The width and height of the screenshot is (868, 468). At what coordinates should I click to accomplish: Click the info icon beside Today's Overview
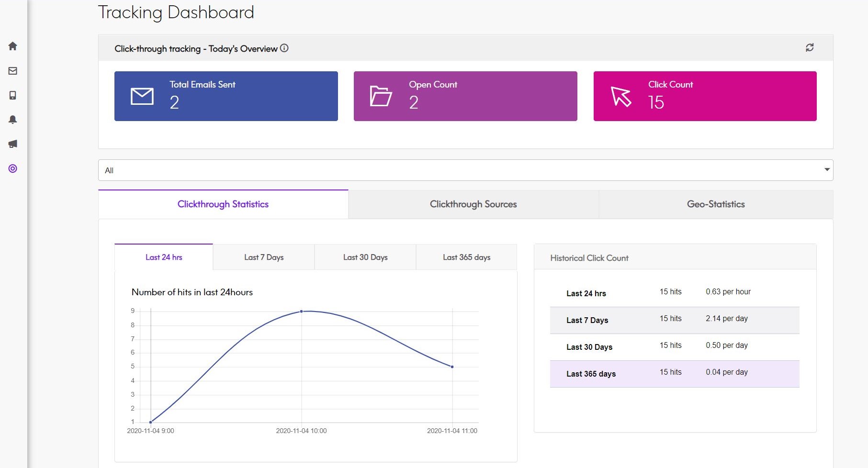click(284, 48)
